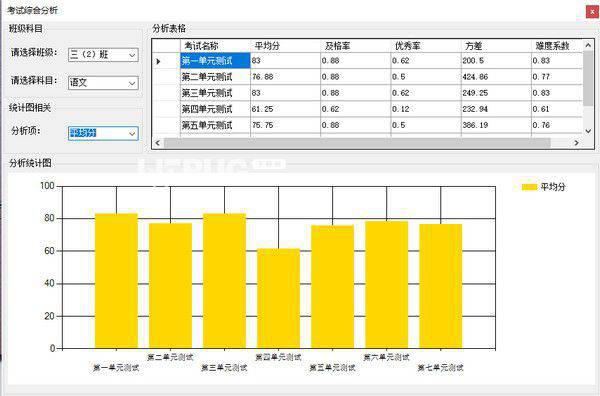Click the 第五单元测试 chart bar

[x=333, y=287]
